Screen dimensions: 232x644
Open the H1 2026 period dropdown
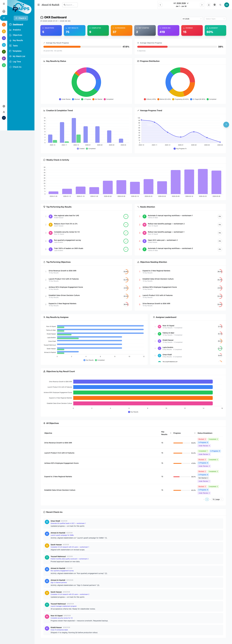[192, 19]
